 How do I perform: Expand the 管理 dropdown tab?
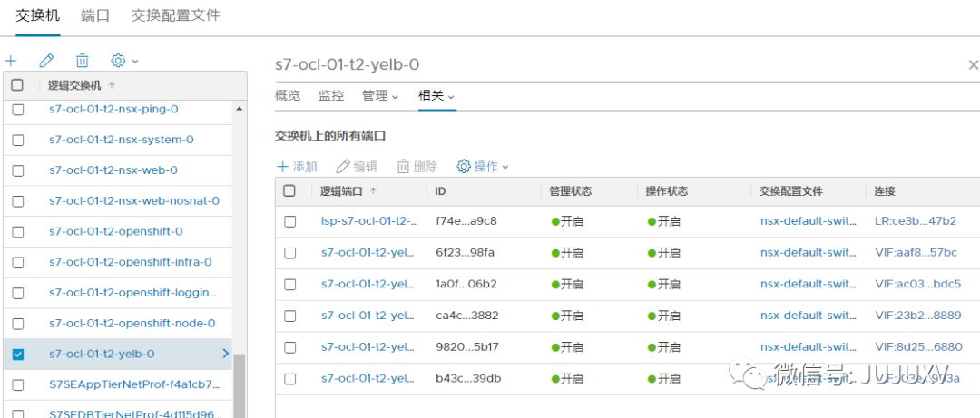(380, 95)
